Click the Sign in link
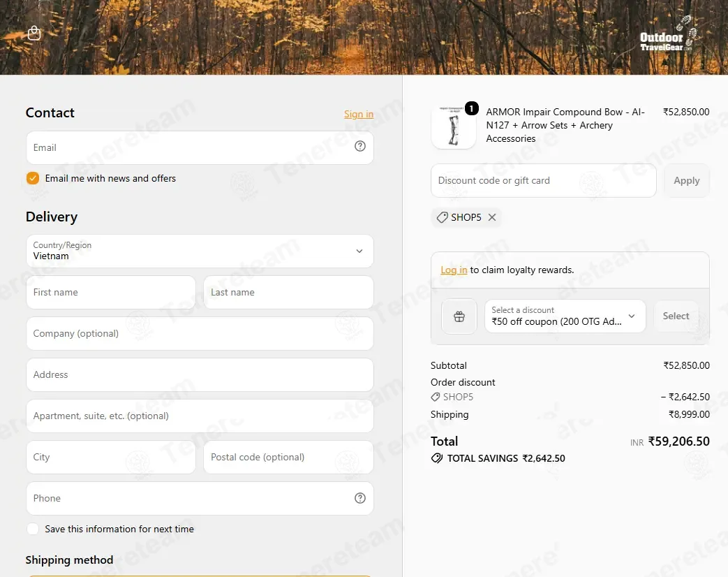 pos(359,114)
